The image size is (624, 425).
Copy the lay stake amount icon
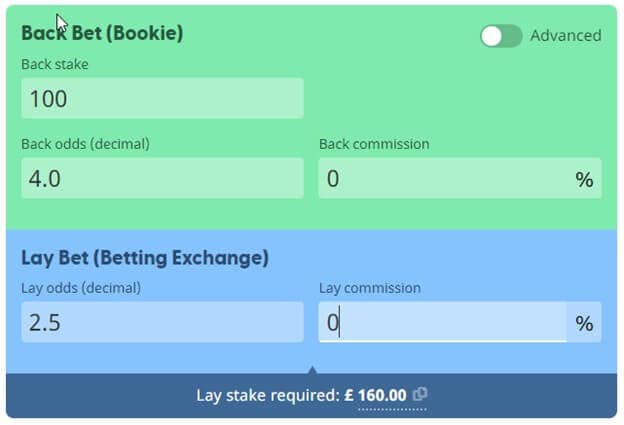click(420, 394)
